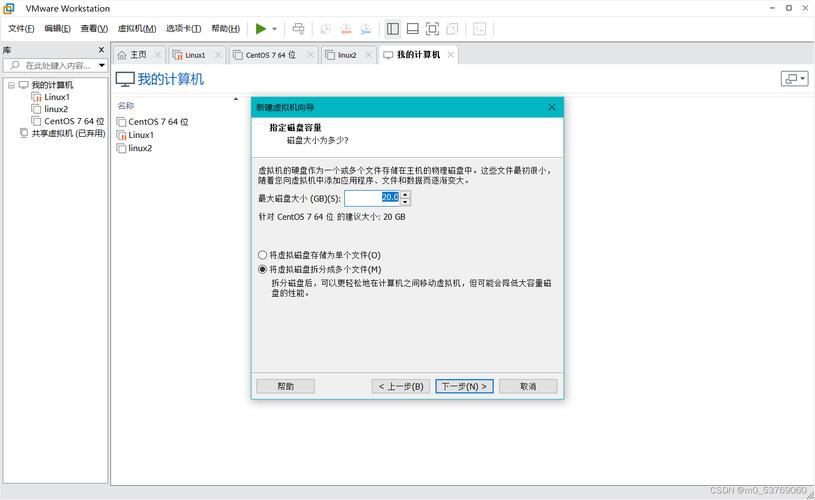Viewport: 815px width, 500px height.
Task: Select 将虚拟磁盘拆分成多个文件(M) radio button
Action: (x=262, y=270)
